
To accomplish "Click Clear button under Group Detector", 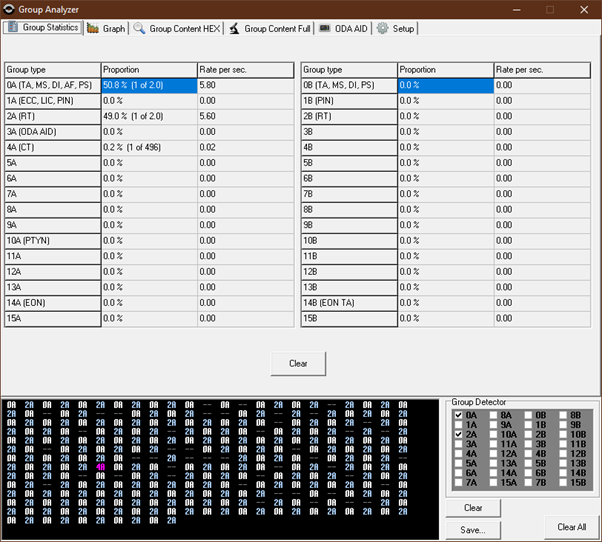I will tap(474, 508).
